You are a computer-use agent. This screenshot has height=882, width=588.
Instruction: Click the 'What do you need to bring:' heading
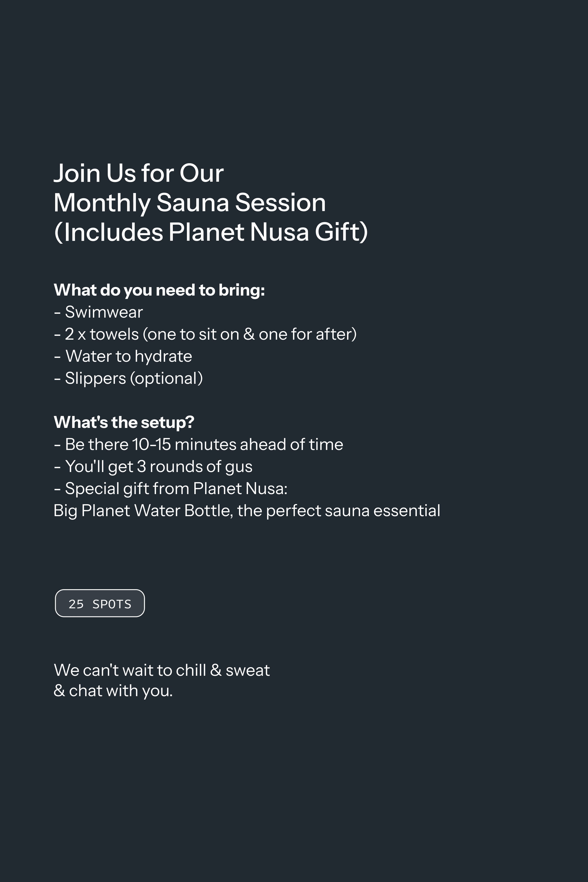159,290
